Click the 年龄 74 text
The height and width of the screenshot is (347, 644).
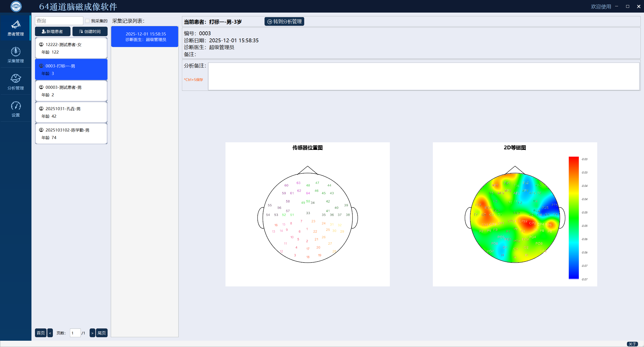49,138
